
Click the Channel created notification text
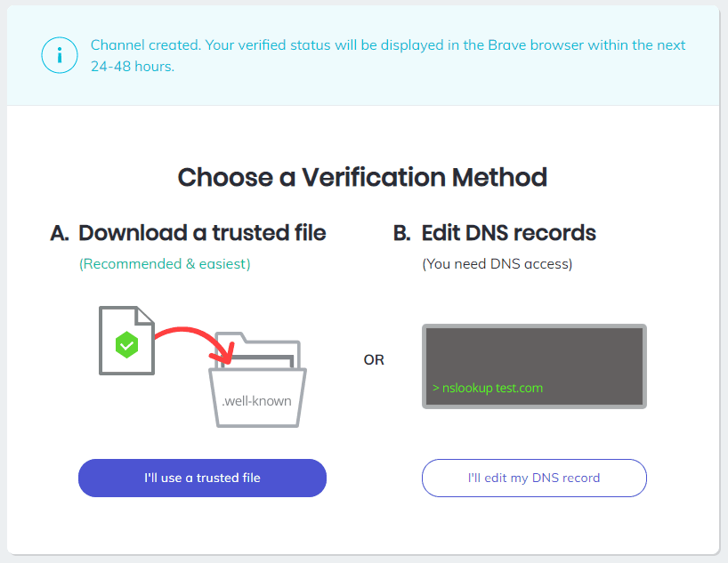click(x=388, y=55)
